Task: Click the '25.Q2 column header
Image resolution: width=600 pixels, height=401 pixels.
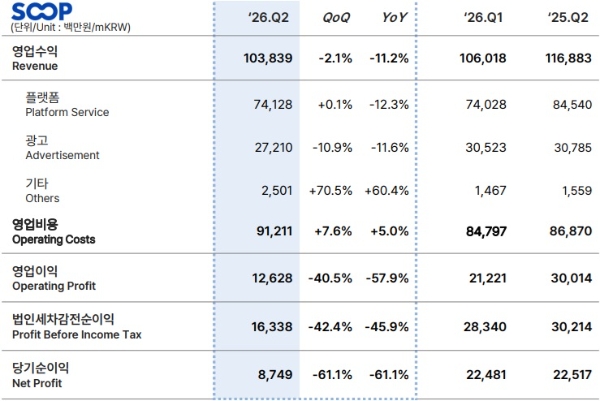Action: click(568, 17)
